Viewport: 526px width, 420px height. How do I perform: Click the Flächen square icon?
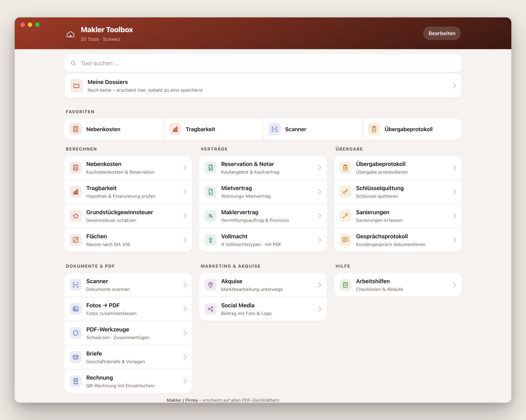[x=76, y=240]
